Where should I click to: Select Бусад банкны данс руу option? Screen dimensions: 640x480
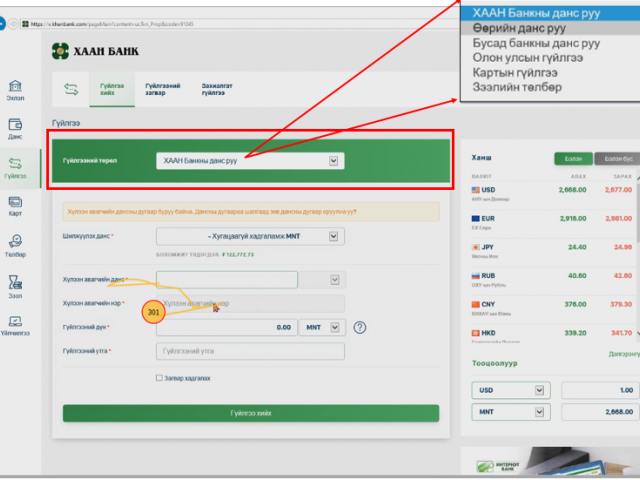click(550, 43)
